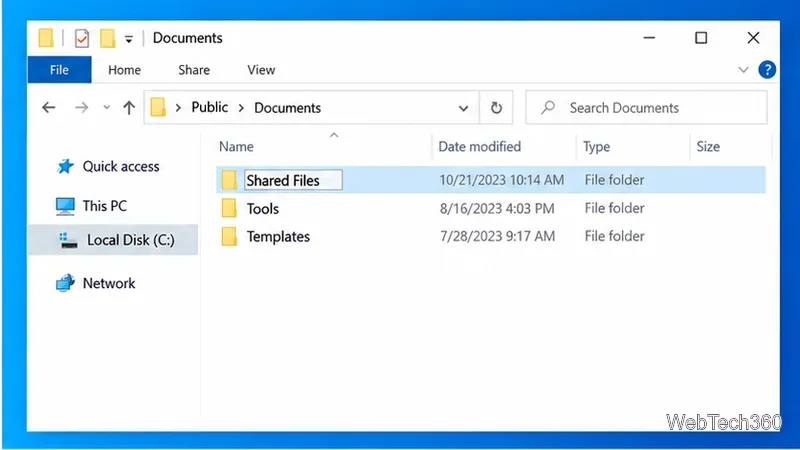Switch to the Share ribbon tab
This screenshot has height=450, width=800.
(194, 70)
